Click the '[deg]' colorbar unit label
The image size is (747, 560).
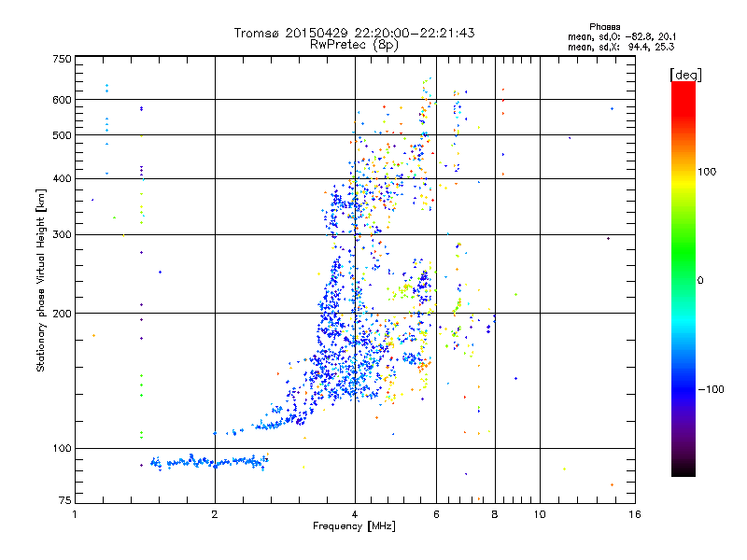685,75
